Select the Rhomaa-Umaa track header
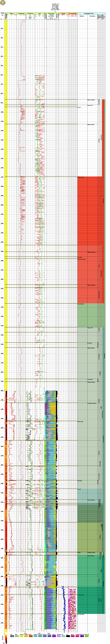Screen dimensions: 110x644 (51, 13)
